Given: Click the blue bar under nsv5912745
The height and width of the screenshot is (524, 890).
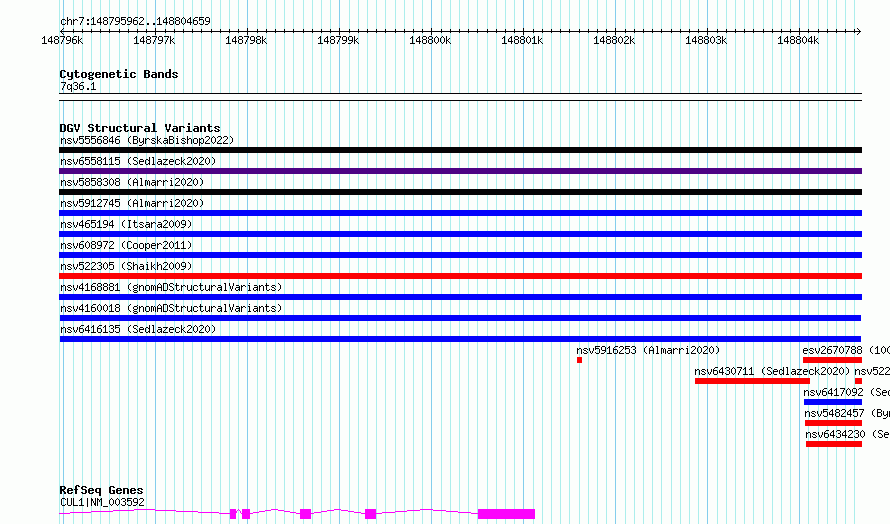Looking at the screenshot, I should 460,213.
